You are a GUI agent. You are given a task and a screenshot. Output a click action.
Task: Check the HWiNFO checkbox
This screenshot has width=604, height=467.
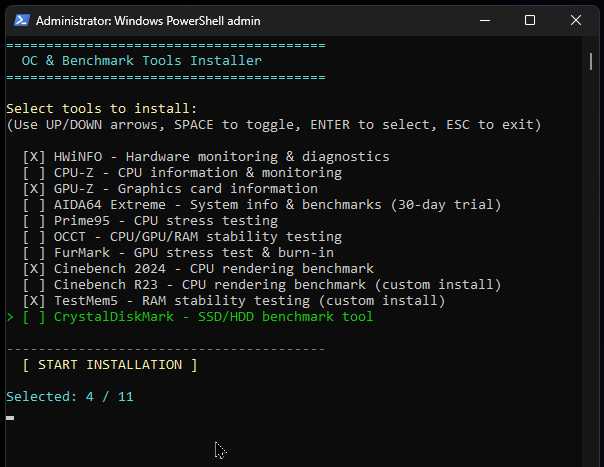[x=34, y=157]
